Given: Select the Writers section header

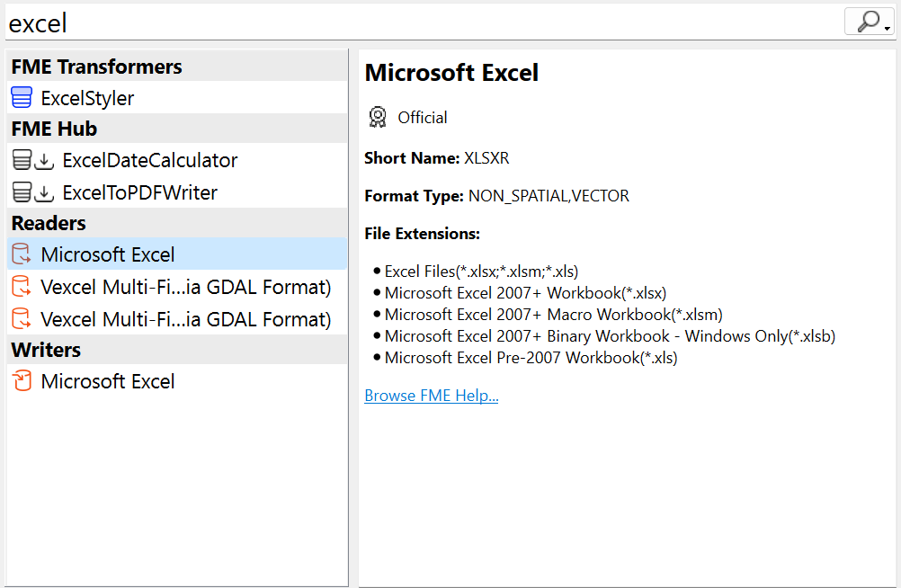Looking at the screenshot, I should coord(40,350).
